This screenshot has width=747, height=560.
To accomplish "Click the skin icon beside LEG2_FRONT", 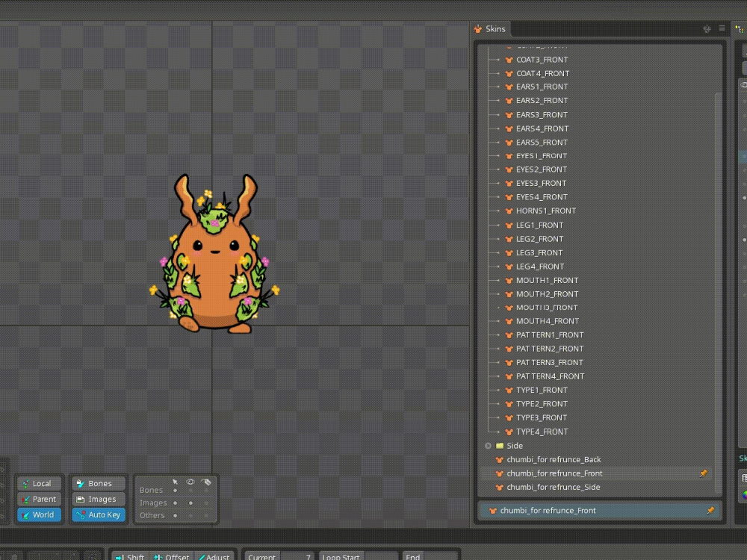I will point(509,239).
